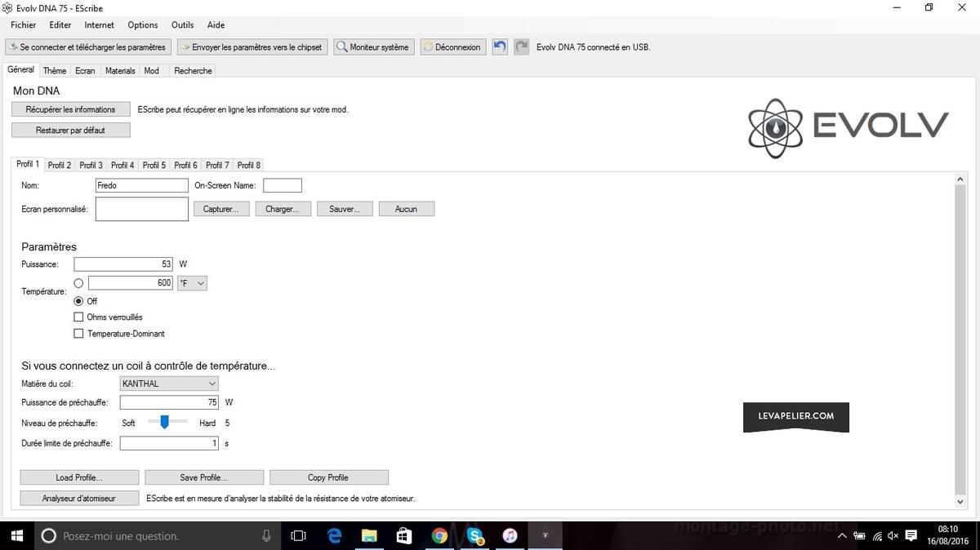Enable Ohms verrouillés checkbox
Viewport: 980px width, 550px height.
pyautogui.click(x=78, y=317)
